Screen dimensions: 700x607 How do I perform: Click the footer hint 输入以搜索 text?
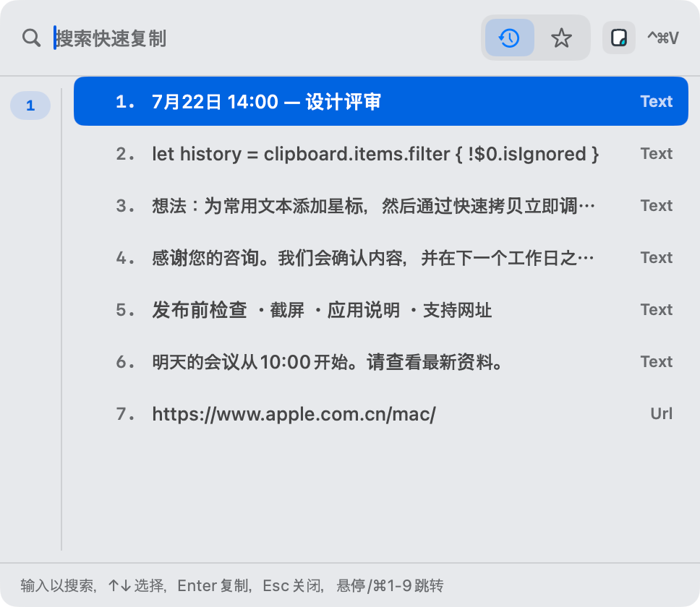coord(57,585)
